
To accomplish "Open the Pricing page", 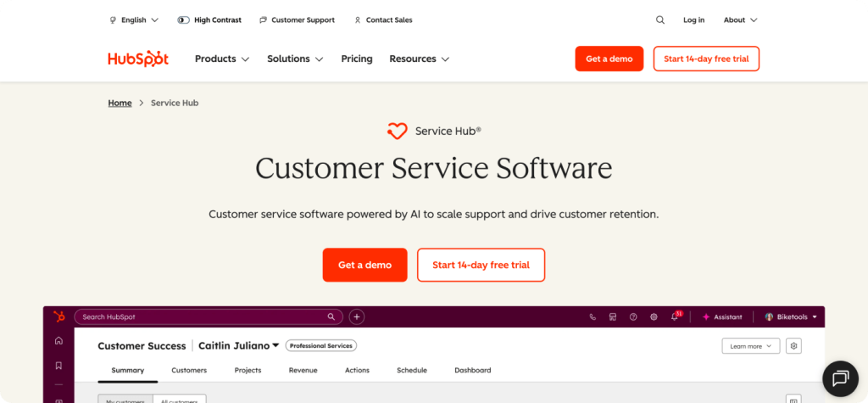I will (357, 59).
